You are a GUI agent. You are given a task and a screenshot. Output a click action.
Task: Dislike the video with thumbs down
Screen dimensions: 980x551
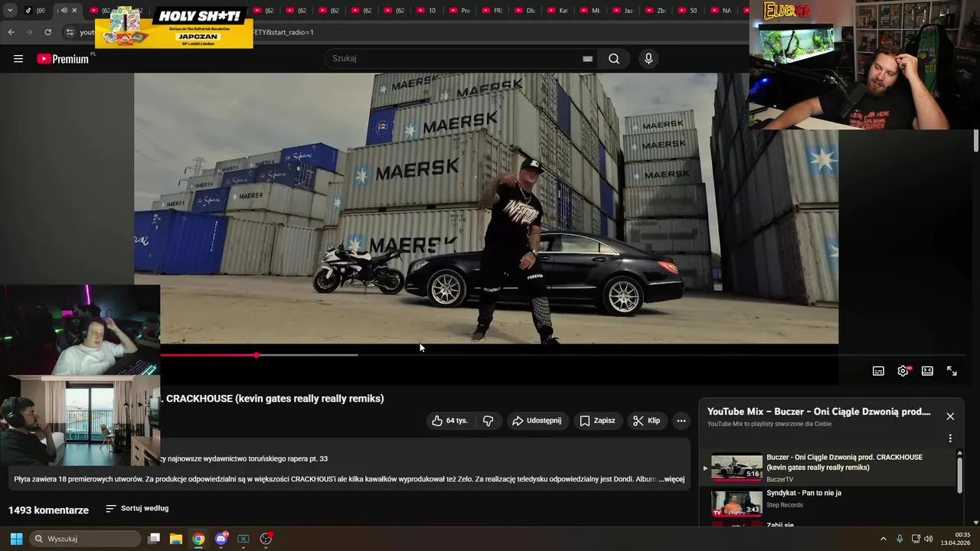point(488,421)
